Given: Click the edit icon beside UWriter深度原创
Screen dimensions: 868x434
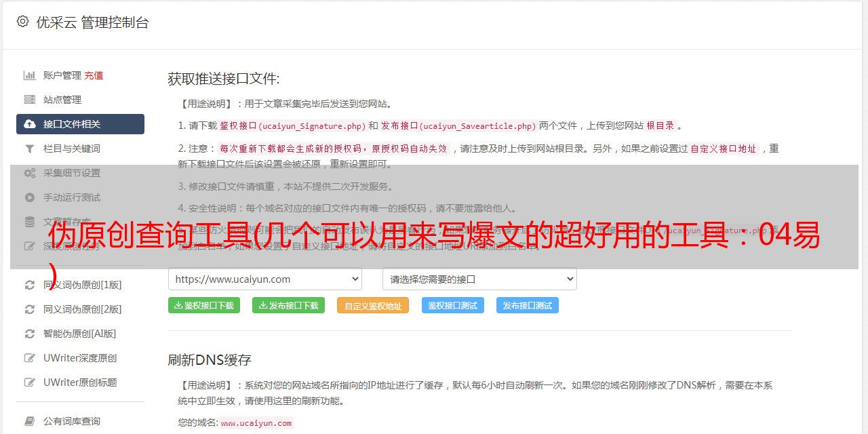Looking at the screenshot, I should 29,358.
